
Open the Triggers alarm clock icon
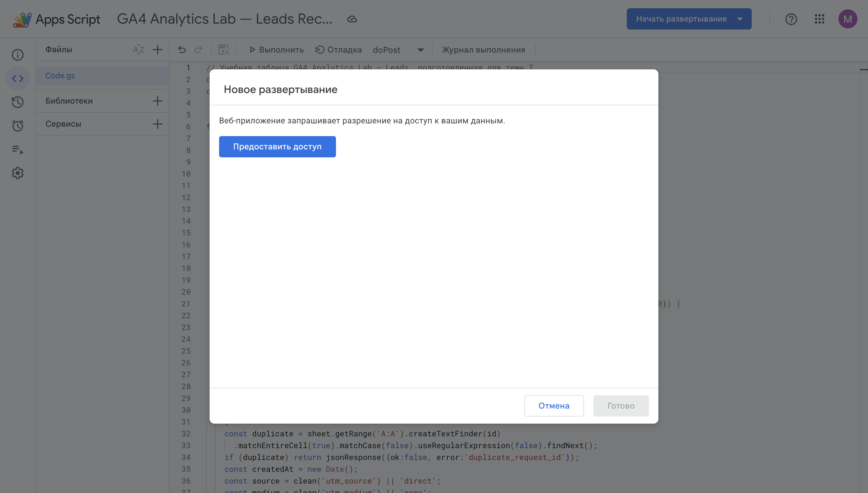click(x=18, y=126)
